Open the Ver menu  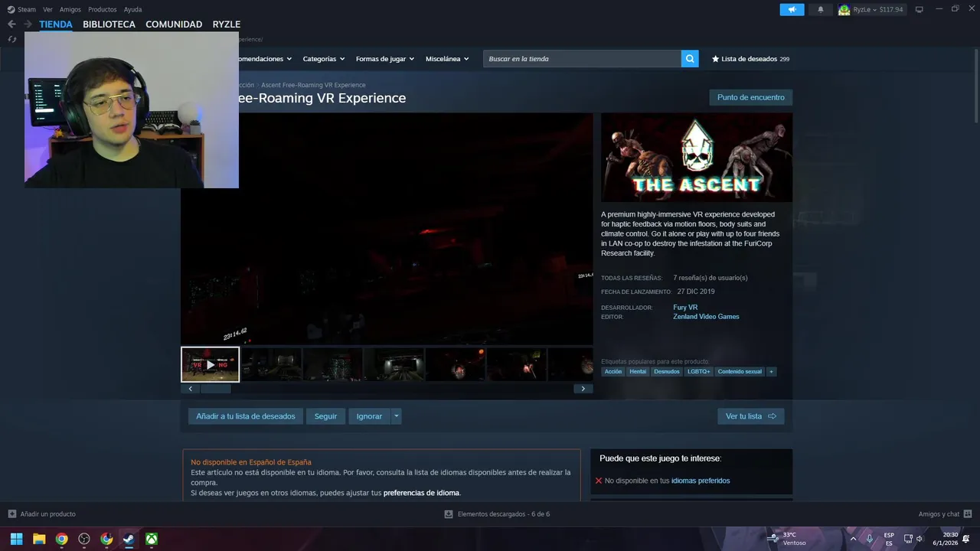coord(48,9)
